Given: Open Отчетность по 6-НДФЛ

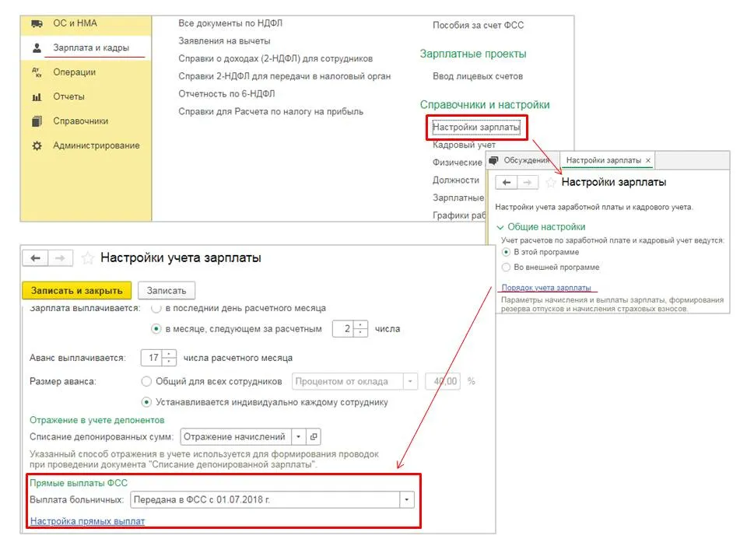Looking at the screenshot, I should coord(226,94).
